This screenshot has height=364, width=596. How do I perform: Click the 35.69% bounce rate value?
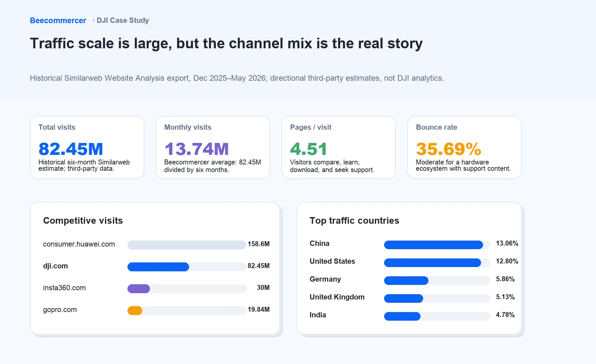pyautogui.click(x=449, y=149)
